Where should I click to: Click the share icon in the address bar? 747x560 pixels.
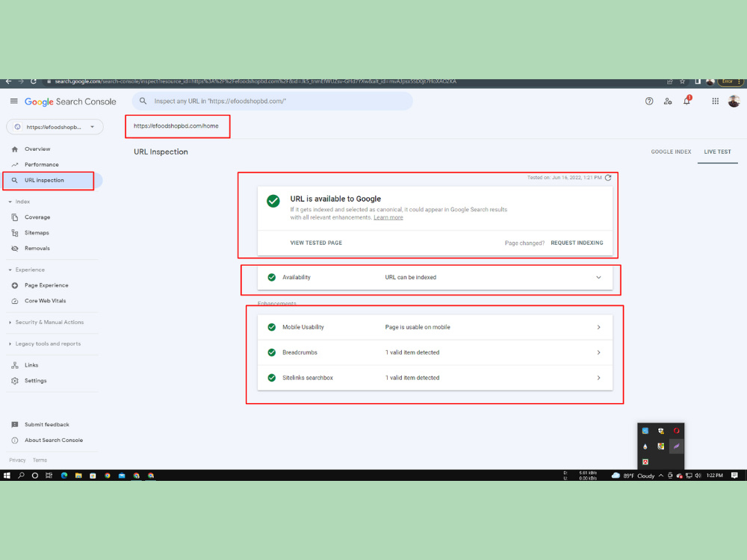(670, 81)
